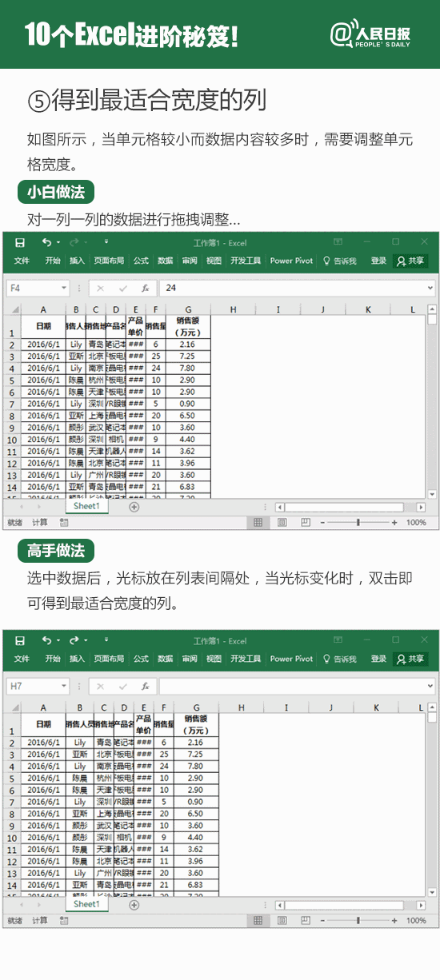Switch to 开始 tab in the upper Excel window
The height and width of the screenshot is (980, 440).
pyautogui.click(x=53, y=261)
